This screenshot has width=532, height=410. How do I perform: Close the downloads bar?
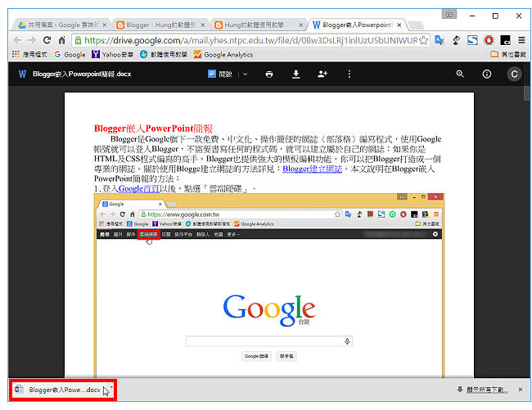tap(520, 390)
